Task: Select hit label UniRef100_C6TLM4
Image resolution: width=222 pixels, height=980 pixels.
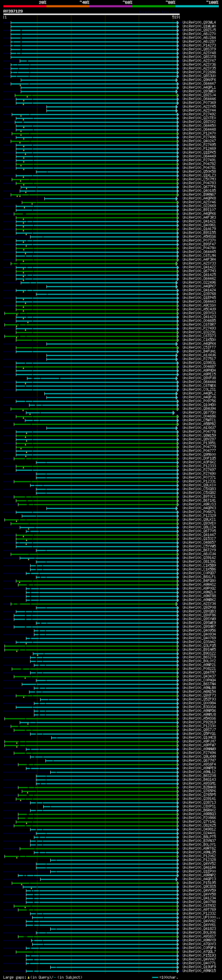Action: (x=199, y=256)
